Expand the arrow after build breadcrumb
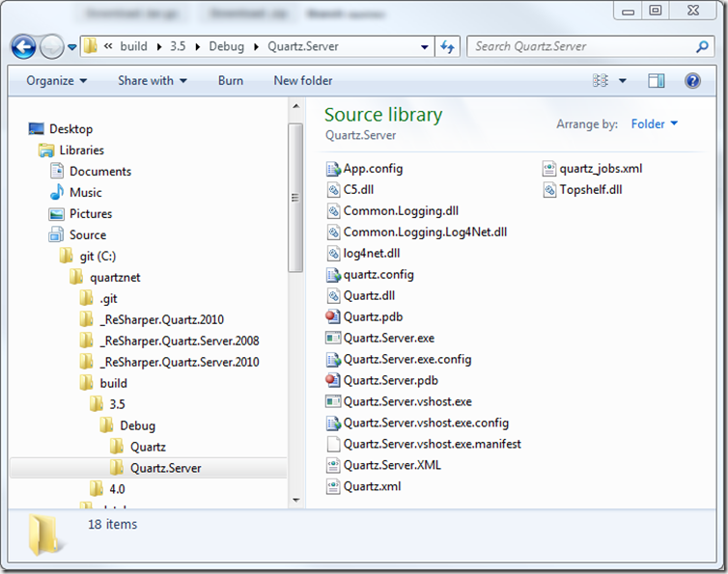 [159, 47]
